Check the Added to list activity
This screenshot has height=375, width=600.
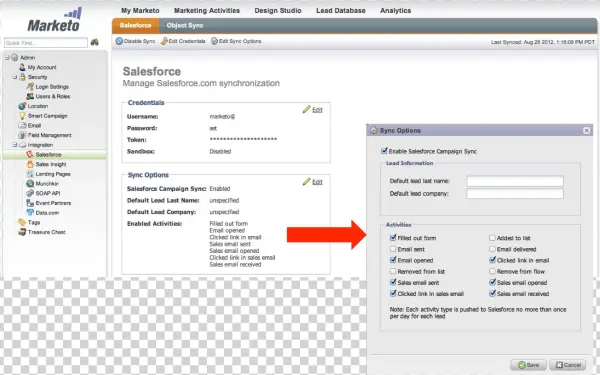492,238
